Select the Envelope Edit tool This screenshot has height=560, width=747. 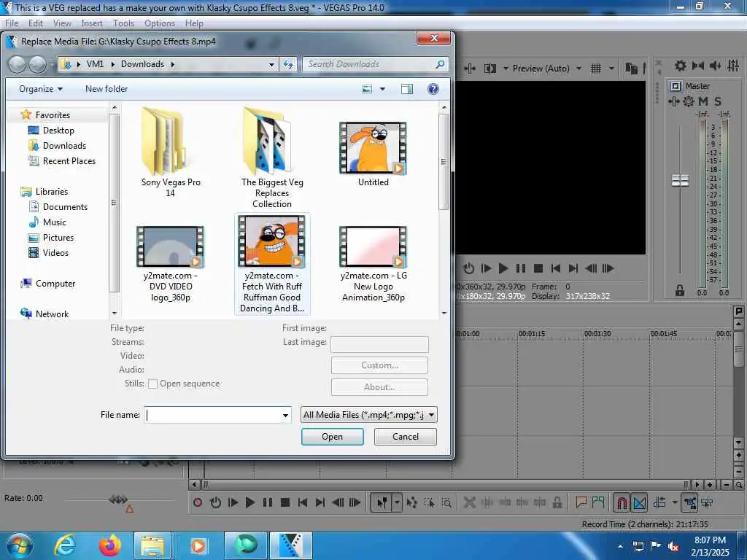pos(412,502)
